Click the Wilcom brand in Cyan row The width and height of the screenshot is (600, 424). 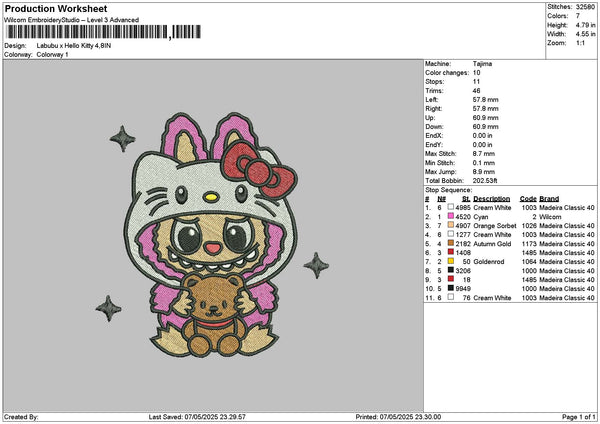coord(550,217)
